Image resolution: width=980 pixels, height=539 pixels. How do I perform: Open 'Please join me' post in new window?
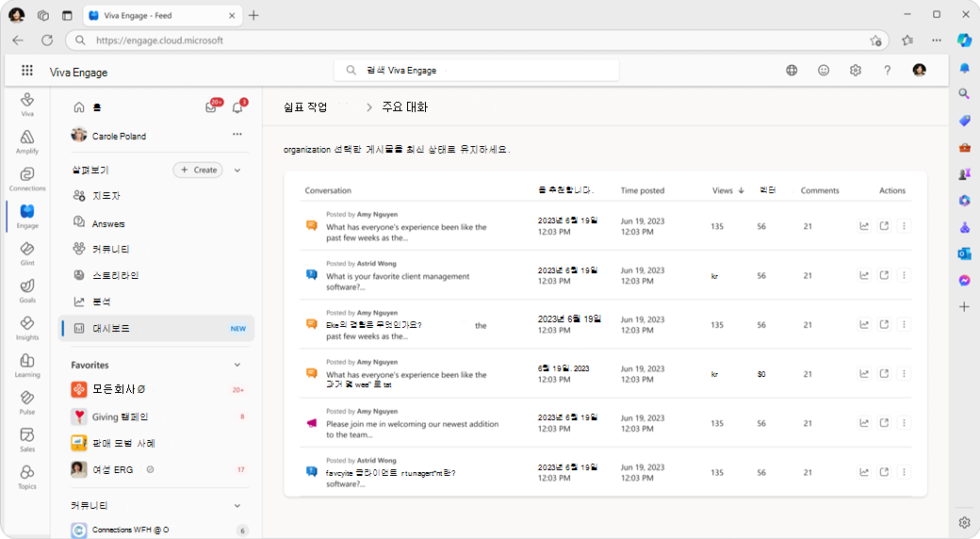[x=885, y=423]
